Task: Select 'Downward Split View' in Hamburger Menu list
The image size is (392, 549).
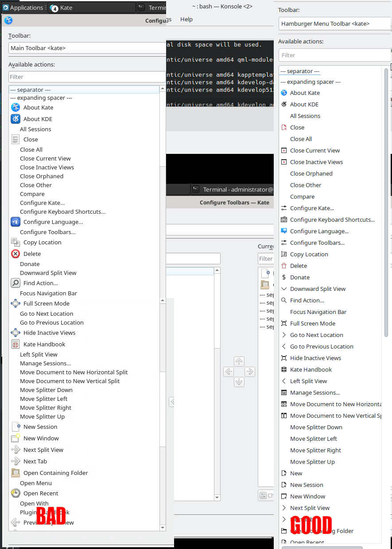Action: coord(318,289)
